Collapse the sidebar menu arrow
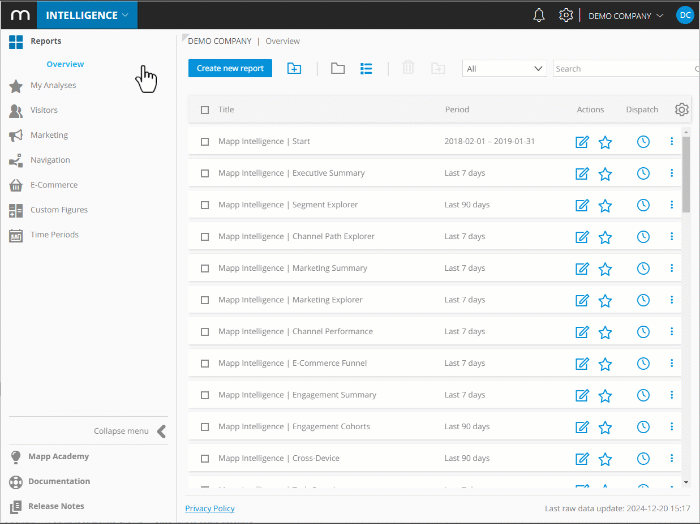This screenshot has height=524, width=700. (161, 431)
